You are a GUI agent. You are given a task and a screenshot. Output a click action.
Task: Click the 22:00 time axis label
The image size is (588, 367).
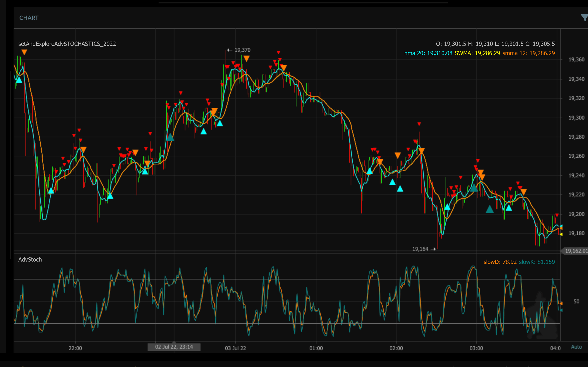tap(75, 348)
